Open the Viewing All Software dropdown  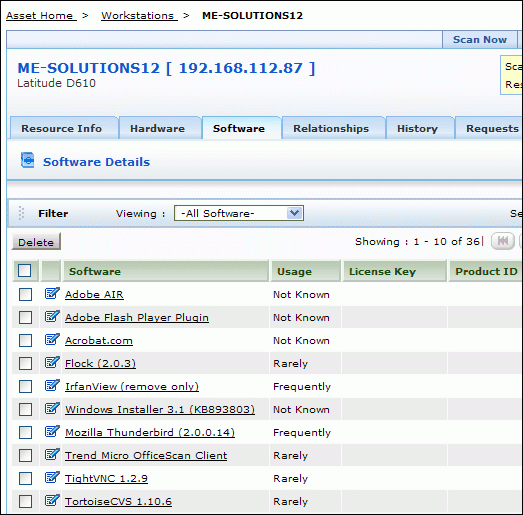click(239, 213)
